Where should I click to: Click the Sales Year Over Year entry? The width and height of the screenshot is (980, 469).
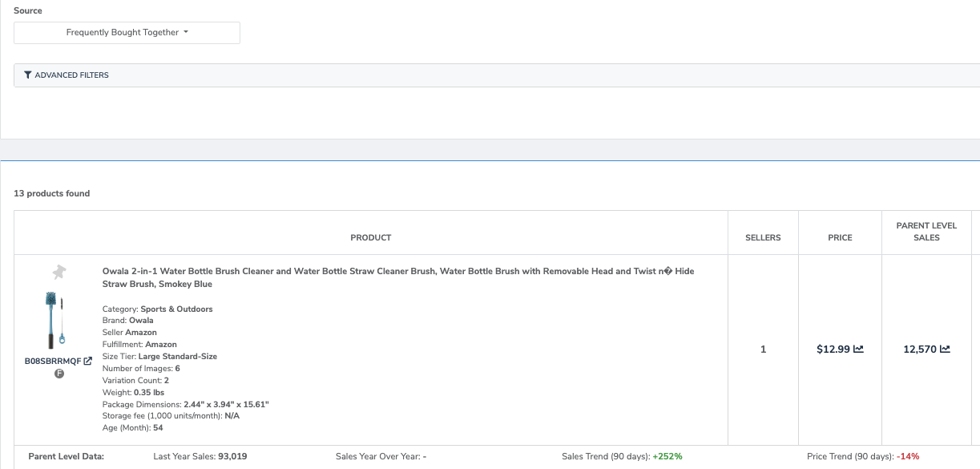tap(381, 456)
